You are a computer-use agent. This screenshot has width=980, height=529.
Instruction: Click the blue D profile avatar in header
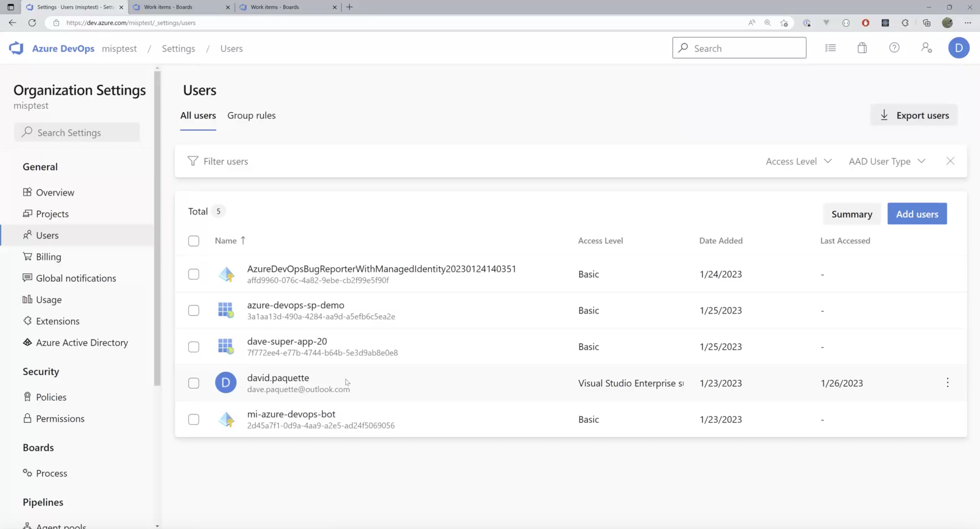pyautogui.click(x=958, y=48)
